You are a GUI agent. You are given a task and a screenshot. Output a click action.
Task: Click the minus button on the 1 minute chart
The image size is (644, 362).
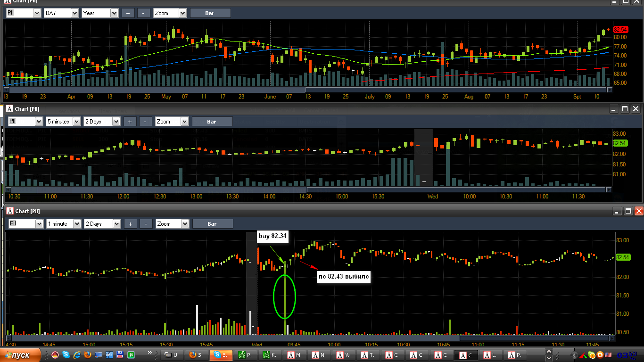pos(146,224)
